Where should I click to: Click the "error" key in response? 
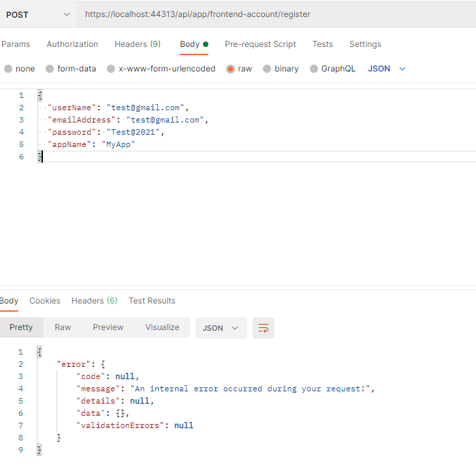pos(74,364)
